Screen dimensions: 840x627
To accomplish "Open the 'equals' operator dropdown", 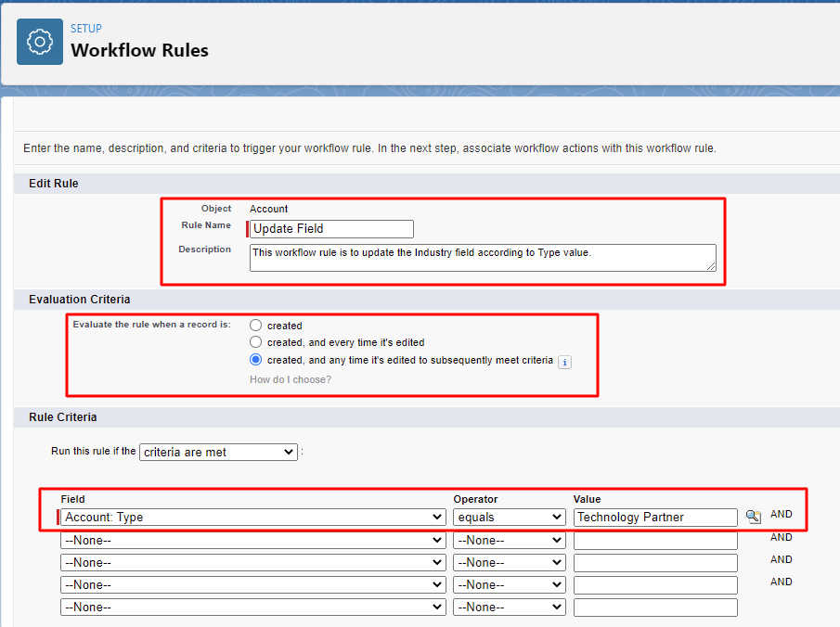I will (x=510, y=518).
